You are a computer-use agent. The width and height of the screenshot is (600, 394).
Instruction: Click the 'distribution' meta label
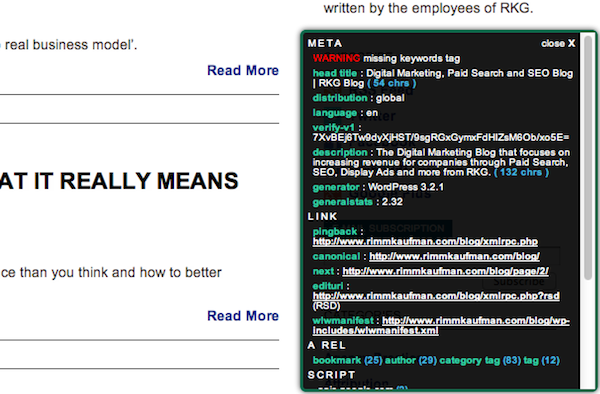340,98
